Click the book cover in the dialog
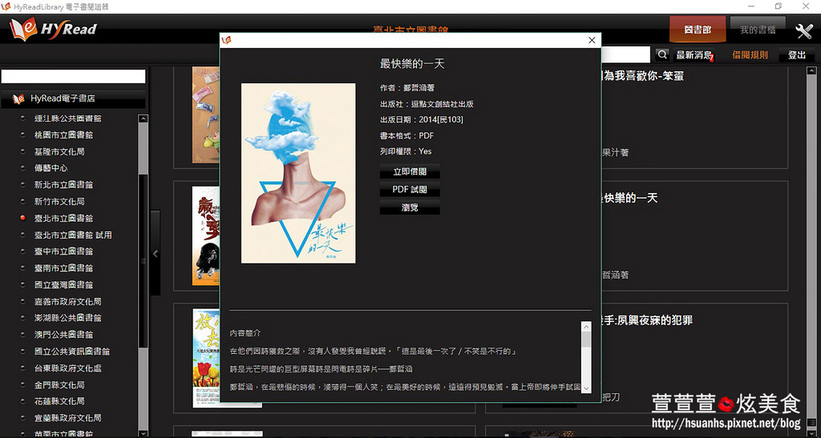Image resolution: width=821 pixels, height=438 pixels. click(298, 173)
